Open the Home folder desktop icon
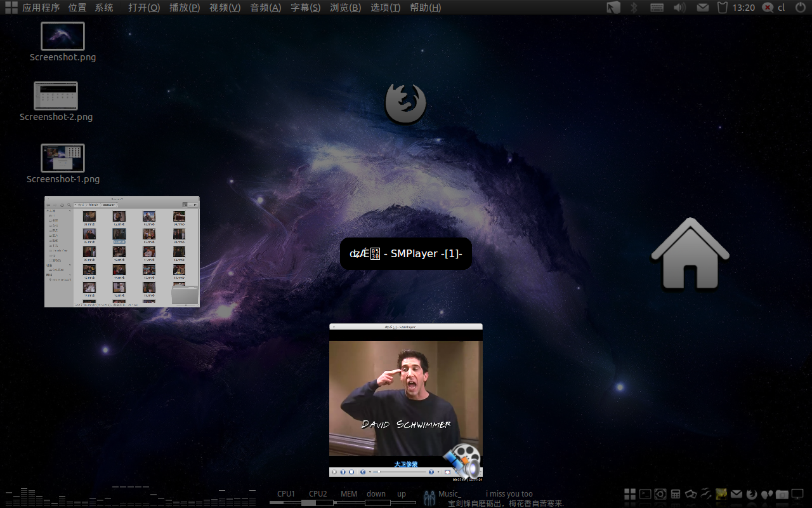Screen dimensions: 812x508 tap(690, 254)
